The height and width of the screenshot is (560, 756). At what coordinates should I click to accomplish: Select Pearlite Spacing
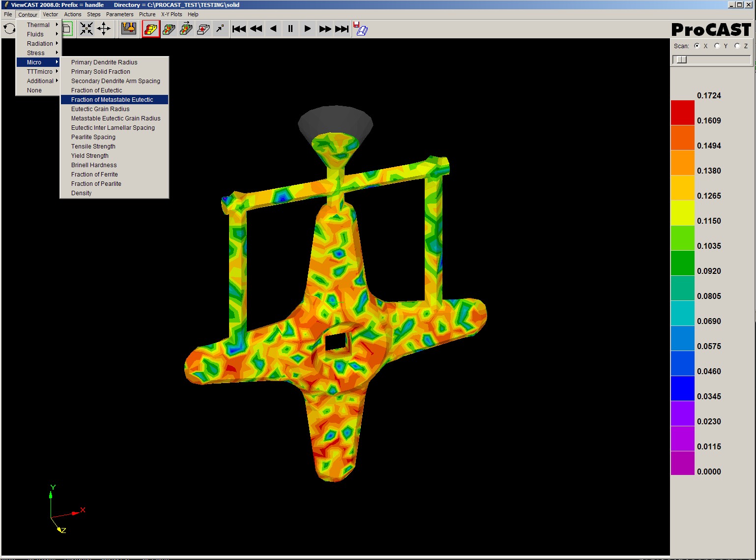115,137
